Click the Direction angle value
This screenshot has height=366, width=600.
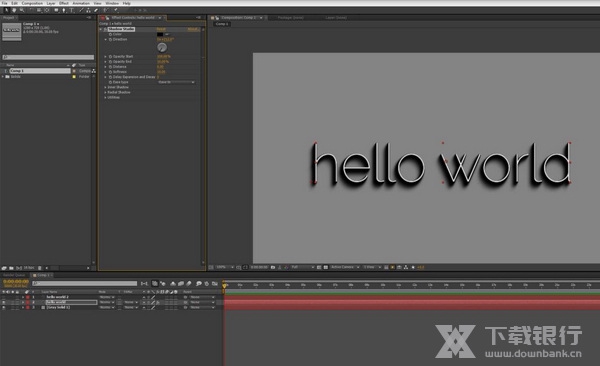165,39
